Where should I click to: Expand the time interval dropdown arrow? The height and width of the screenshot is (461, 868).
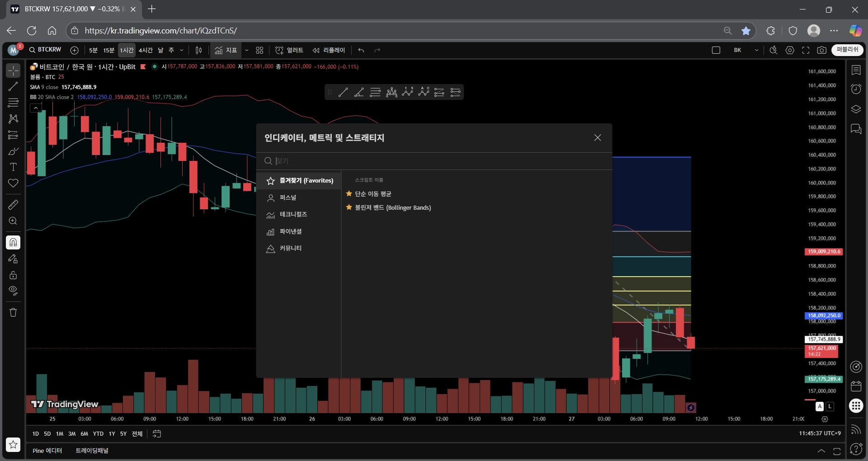pos(182,50)
